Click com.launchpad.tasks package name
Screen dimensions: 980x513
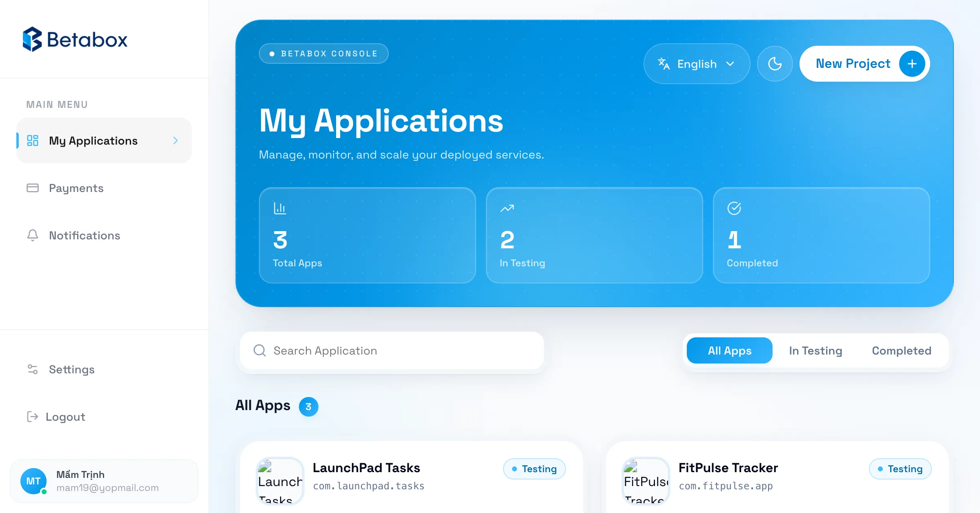(x=369, y=486)
